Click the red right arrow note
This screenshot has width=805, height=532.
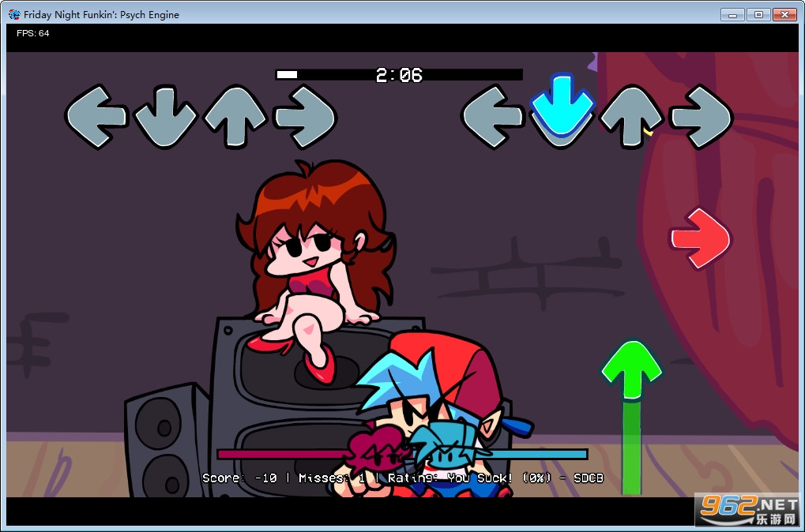700,238
